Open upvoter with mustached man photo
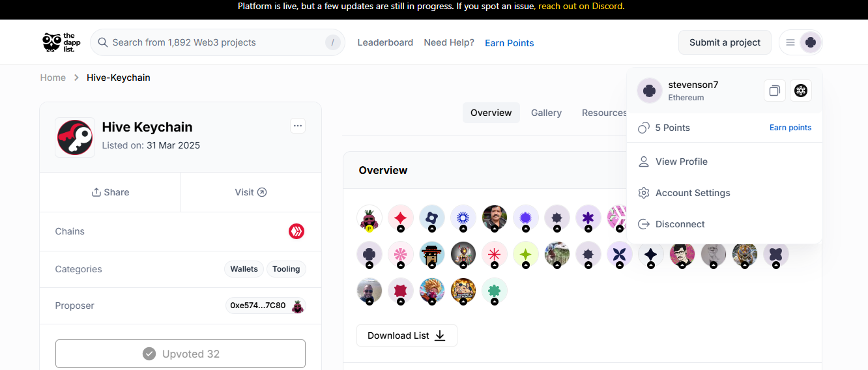Image resolution: width=868 pixels, height=370 pixels. click(x=495, y=218)
